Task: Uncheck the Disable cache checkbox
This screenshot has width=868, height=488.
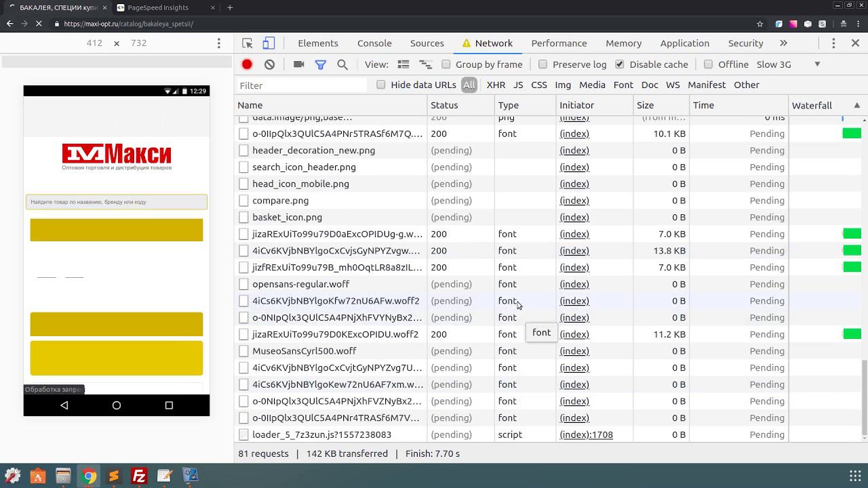Action: pyautogui.click(x=620, y=64)
